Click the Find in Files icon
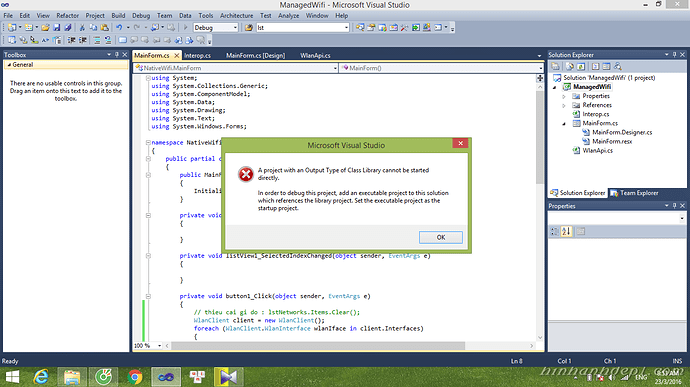Image resolution: width=690 pixels, height=387 pixels. [249, 27]
